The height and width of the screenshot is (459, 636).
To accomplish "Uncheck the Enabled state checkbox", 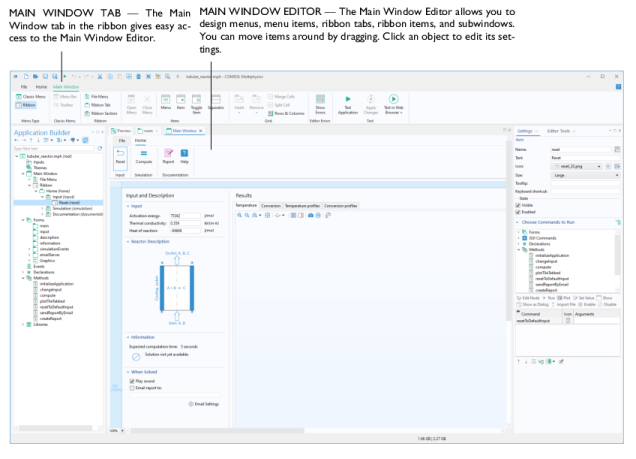I will [x=518, y=212].
